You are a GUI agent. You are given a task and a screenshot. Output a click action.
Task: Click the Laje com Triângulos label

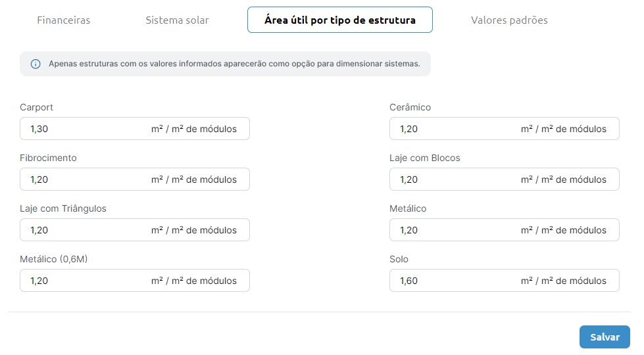pyautogui.click(x=63, y=209)
